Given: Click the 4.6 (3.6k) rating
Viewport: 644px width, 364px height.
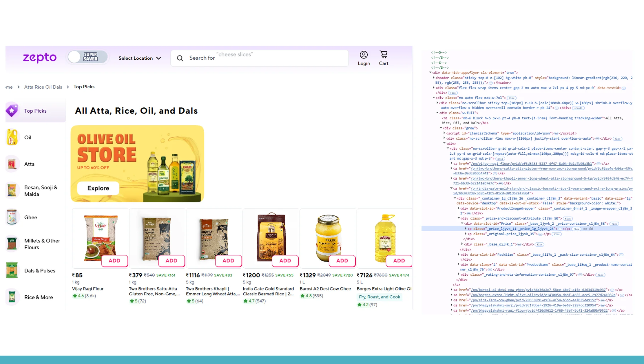Looking at the screenshot, I should [84, 296].
